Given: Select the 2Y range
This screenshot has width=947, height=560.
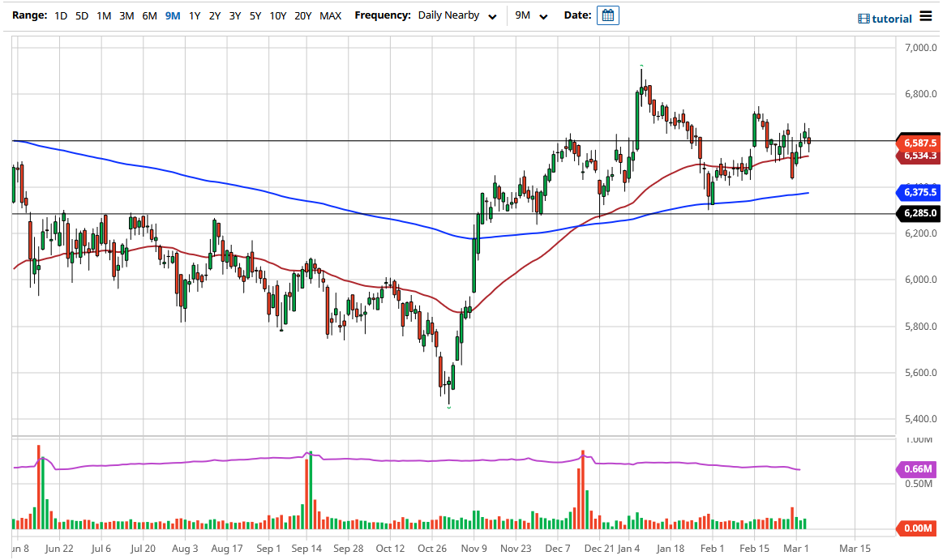Looking at the screenshot, I should (214, 15).
